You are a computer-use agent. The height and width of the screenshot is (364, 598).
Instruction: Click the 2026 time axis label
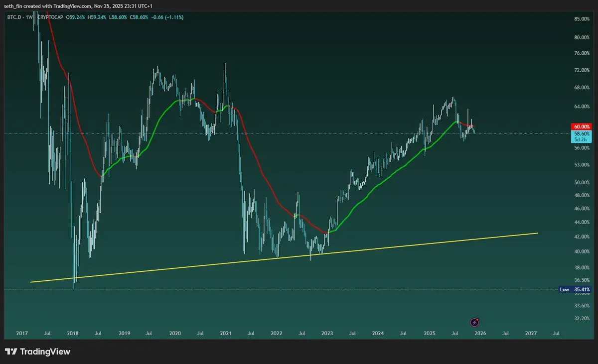tap(480, 333)
